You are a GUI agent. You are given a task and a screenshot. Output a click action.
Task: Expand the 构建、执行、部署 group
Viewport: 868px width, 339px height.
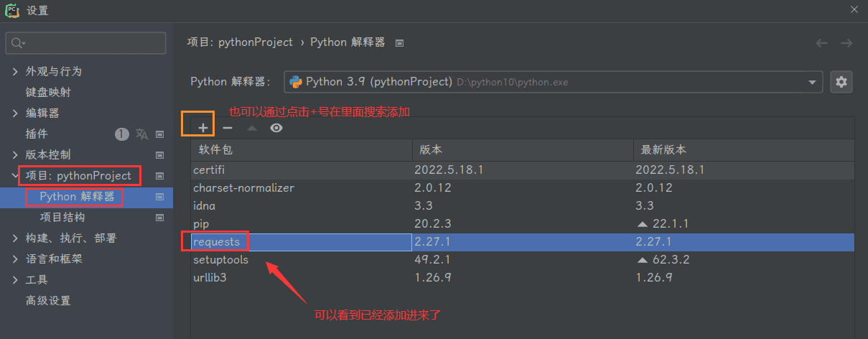coord(16,238)
